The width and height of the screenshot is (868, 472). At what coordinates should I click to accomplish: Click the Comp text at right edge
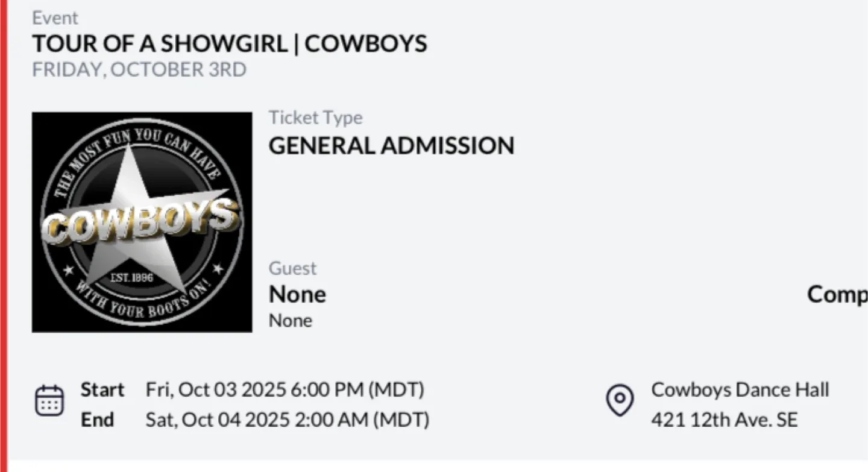[x=837, y=294]
